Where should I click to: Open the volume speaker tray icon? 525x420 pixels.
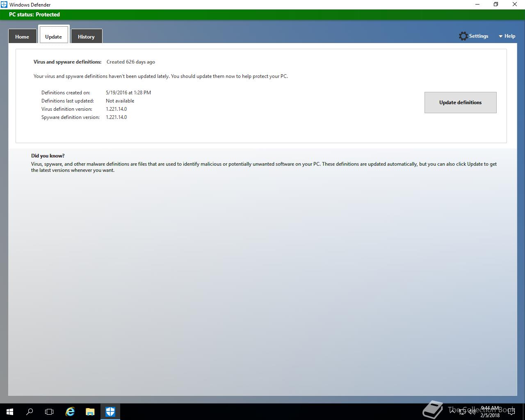(x=472, y=412)
